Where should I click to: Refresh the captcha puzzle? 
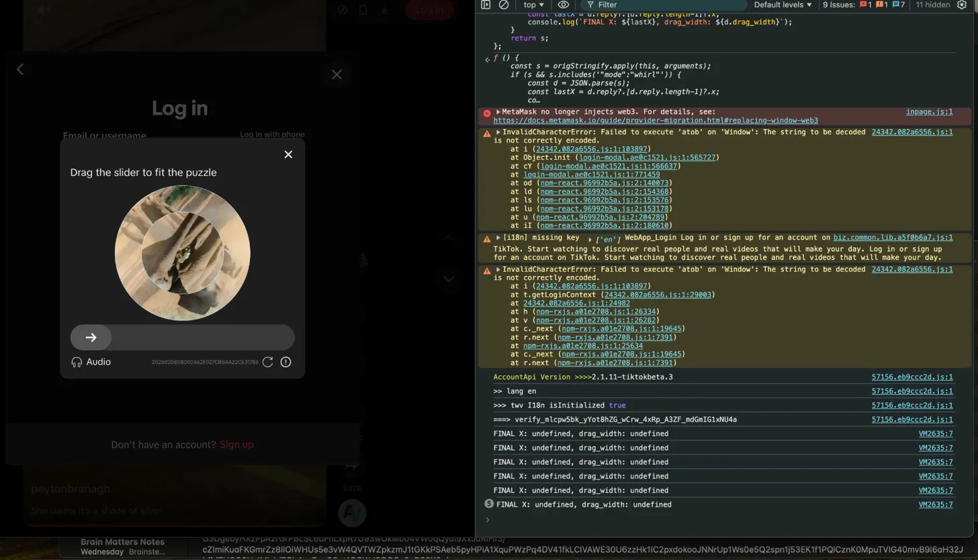(268, 361)
